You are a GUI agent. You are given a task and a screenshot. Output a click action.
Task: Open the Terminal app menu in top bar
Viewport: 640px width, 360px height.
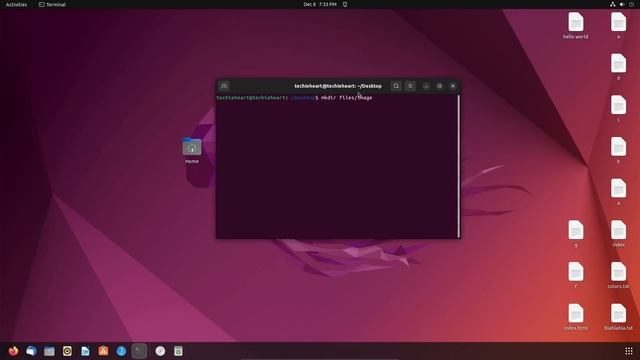[x=52, y=4]
